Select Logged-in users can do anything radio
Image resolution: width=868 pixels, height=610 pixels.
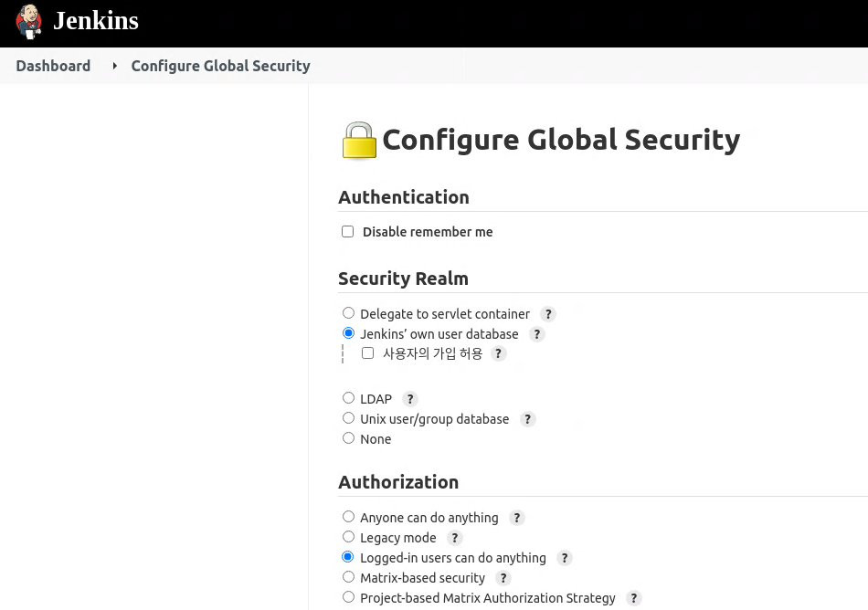click(348, 557)
